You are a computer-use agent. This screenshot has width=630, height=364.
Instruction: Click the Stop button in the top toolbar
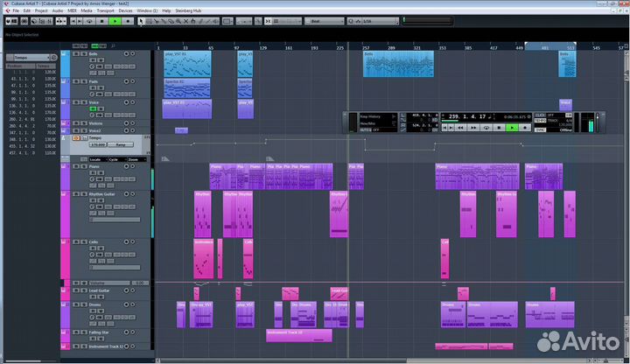[101, 20]
